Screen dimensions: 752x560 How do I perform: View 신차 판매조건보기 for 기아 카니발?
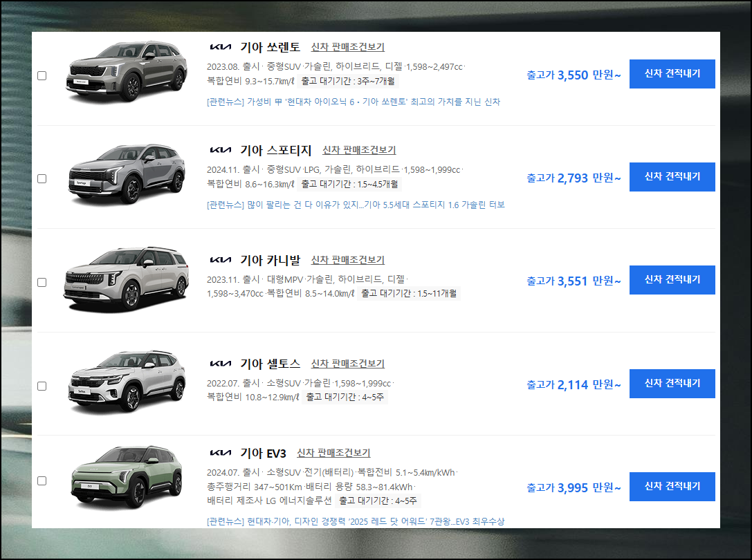[x=348, y=260]
